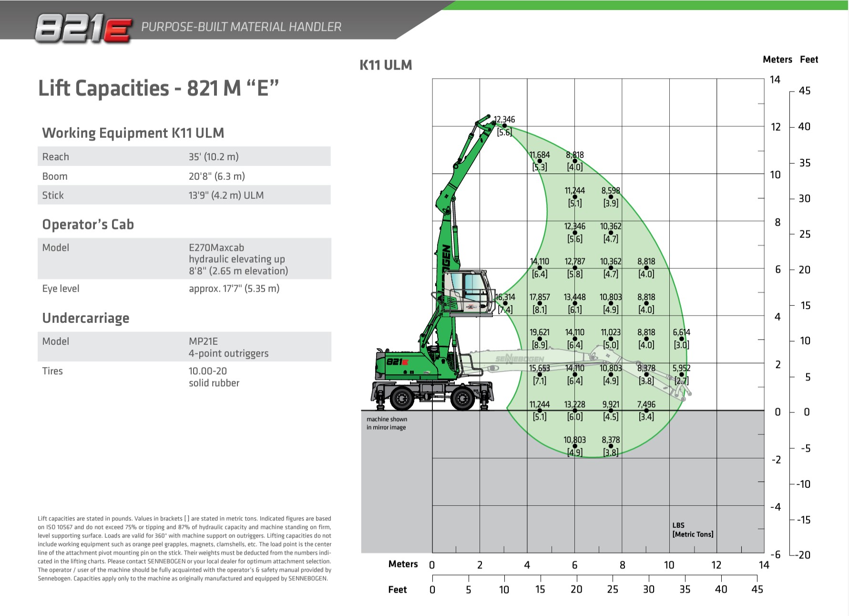Screen dimensions: 849x616
Task: Click the 'machine shown in mirror image' note
Action: pyautogui.click(x=387, y=423)
